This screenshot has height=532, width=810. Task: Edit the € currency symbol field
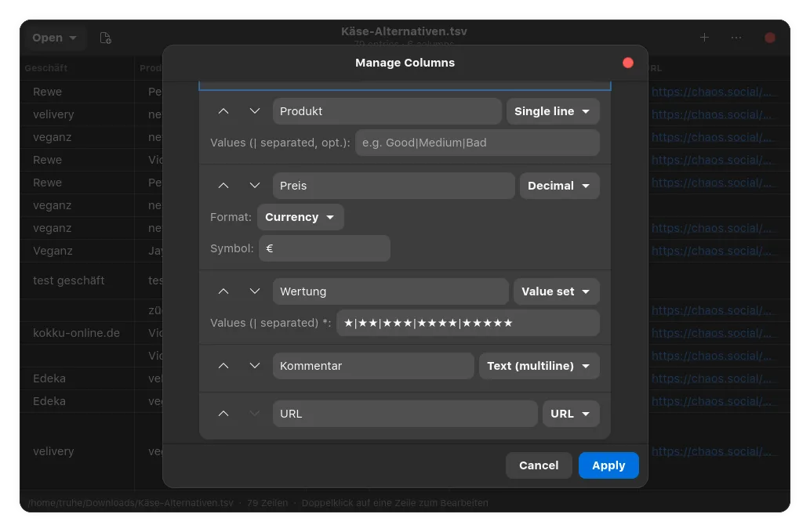click(x=324, y=248)
